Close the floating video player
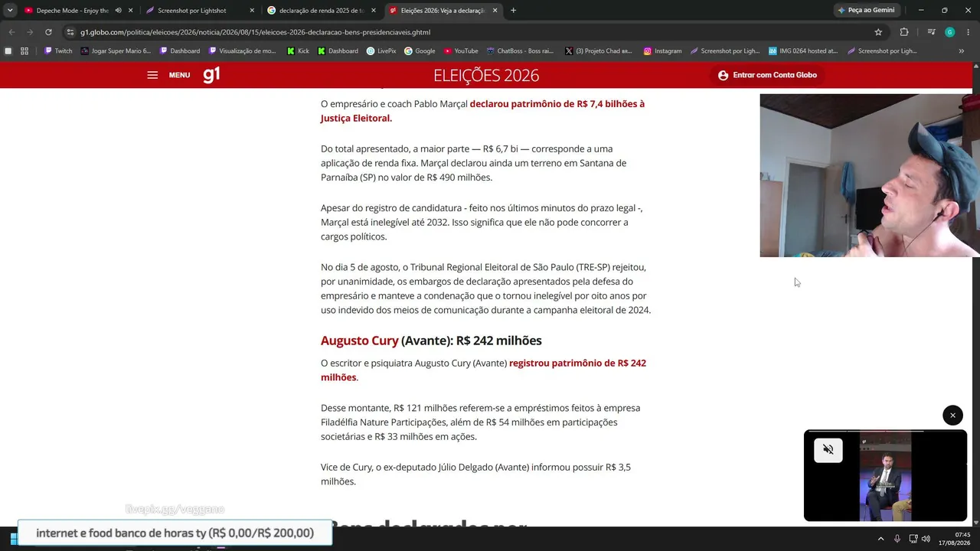This screenshot has width=980, height=551. click(952, 416)
